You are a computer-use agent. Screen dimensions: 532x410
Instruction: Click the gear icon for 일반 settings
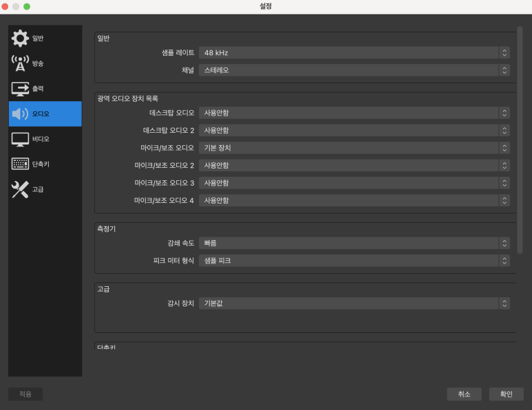click(x=20, y=38)
